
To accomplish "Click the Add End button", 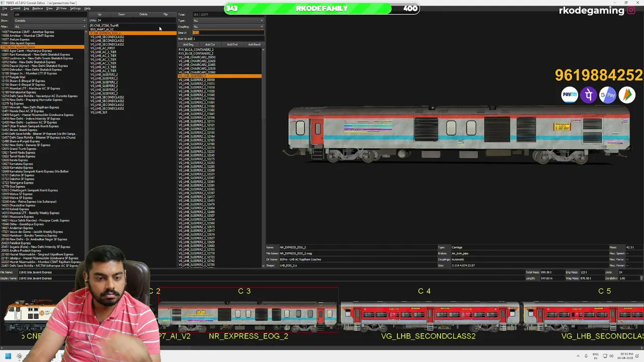I will pyautogui.click(x=232, y=45).
